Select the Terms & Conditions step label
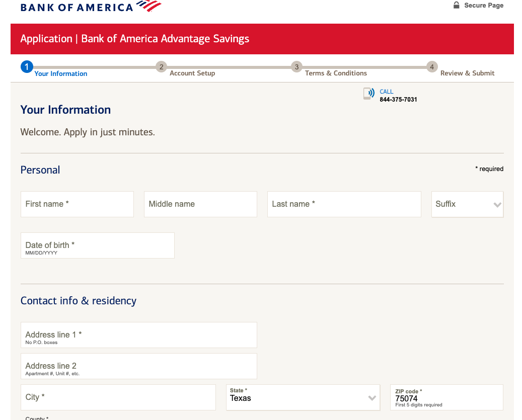Screen dimensions: 522x420 (336, 73)
